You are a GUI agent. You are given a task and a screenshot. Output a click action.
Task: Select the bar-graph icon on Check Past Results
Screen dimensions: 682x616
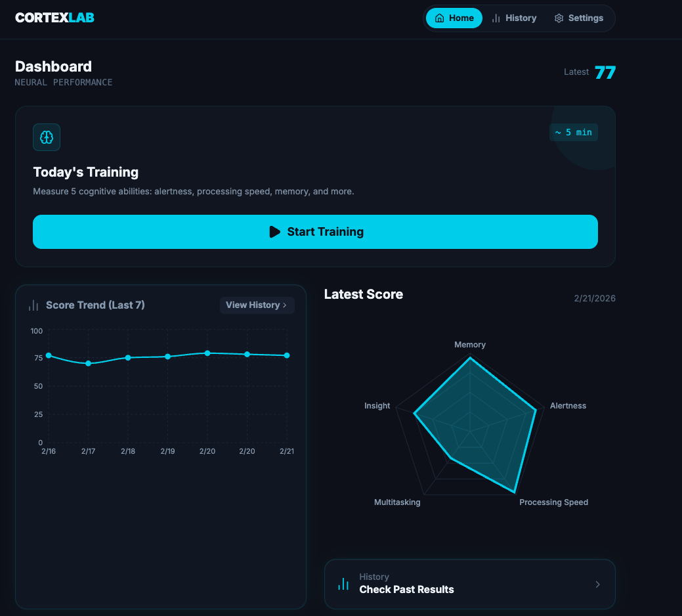click(343, 584)
